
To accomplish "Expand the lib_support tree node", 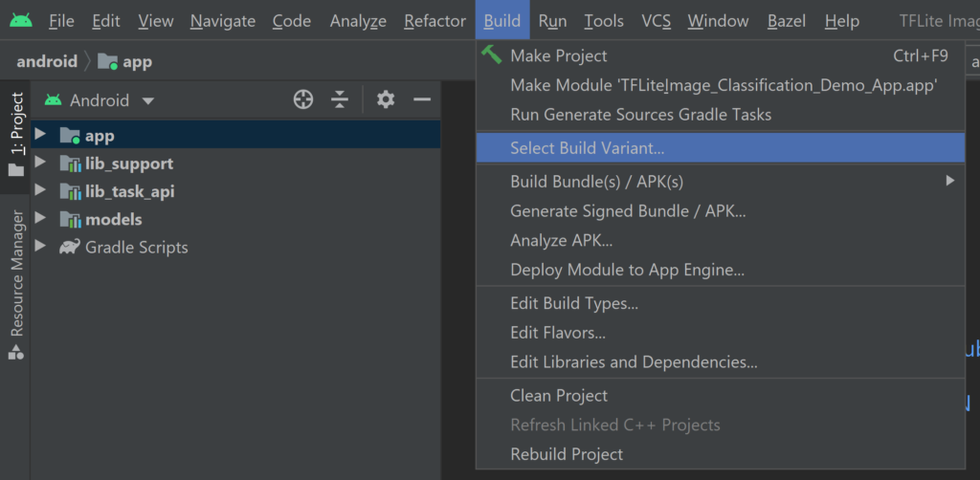I will [x=40, y=163].
